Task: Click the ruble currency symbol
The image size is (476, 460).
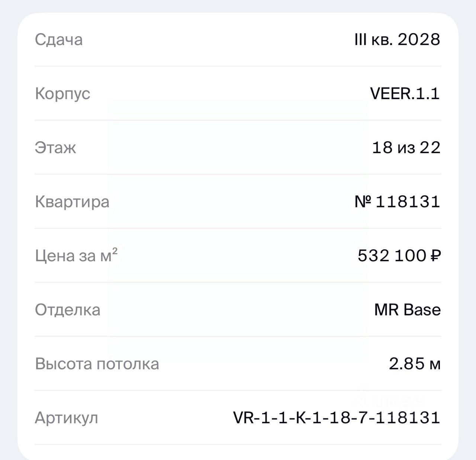Action: [436, 256]
